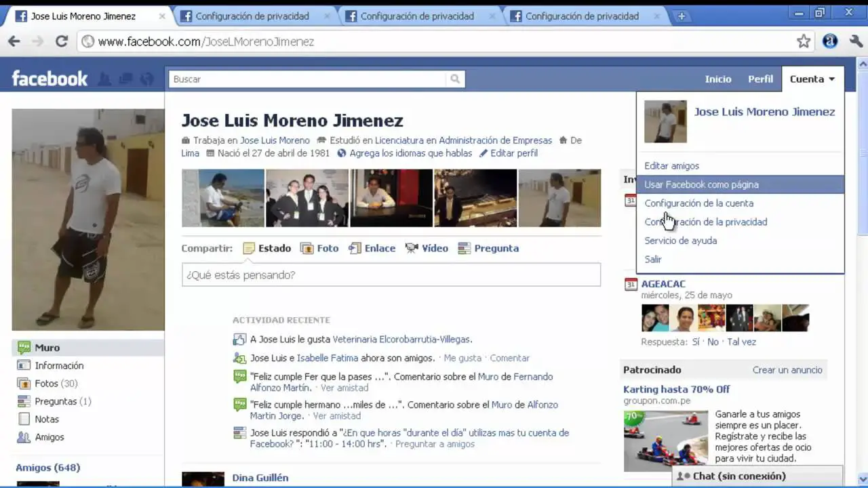This screenshot has height=488, width=868.
Task: Switch to second tab Configuración de privacidad
Action: pyautogui.click(x=252, y=16)
